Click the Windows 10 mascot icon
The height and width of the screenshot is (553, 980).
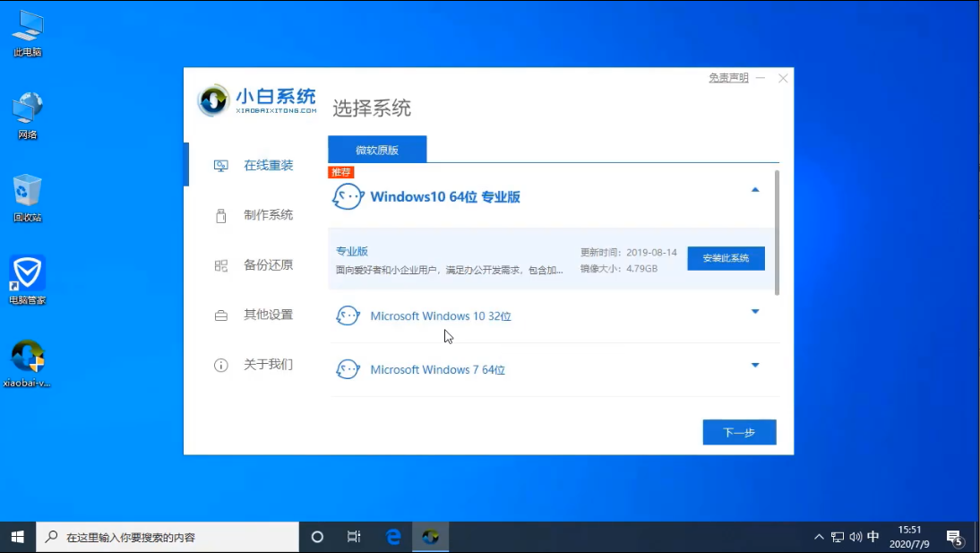coord(348,195)
